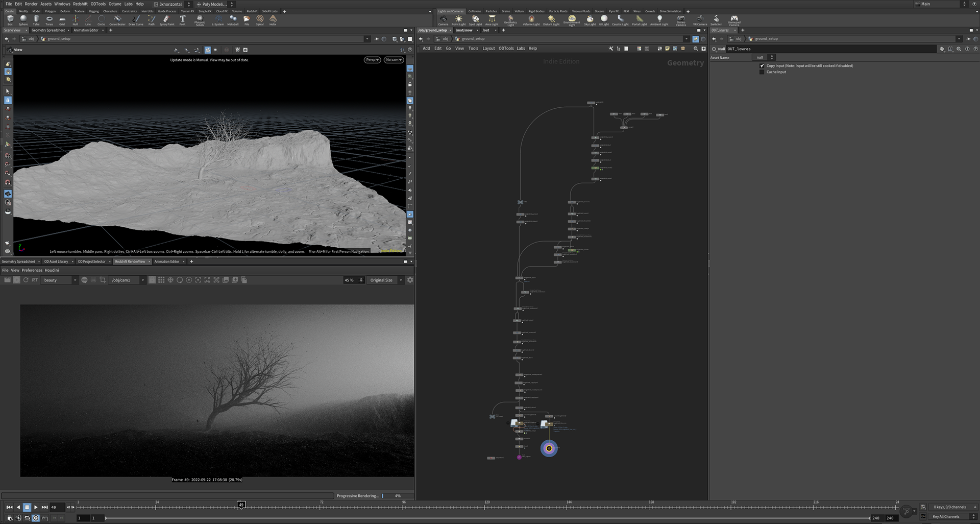Click timeline frame 49 marker
This screenshot has height=524, width=980.
click(241, 505)
